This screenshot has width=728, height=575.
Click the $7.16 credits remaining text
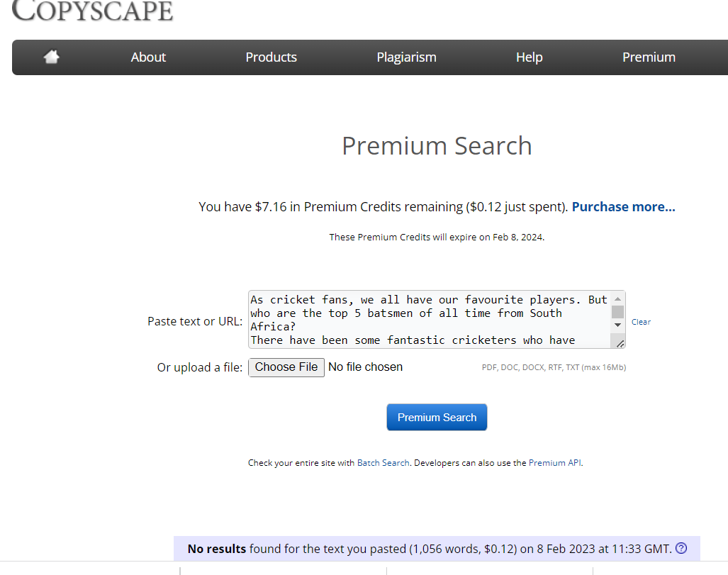coord(383,207)
